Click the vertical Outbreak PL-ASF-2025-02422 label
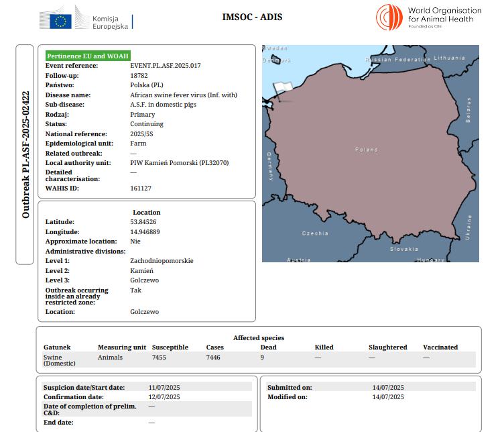Screen dimensions: 504x432 (x=25, y=155)
